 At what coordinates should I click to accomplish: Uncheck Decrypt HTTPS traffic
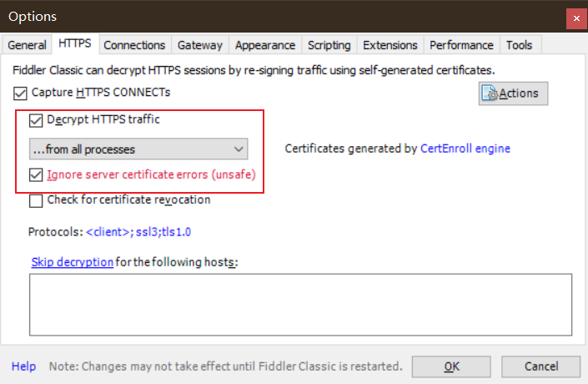[36, 120]
